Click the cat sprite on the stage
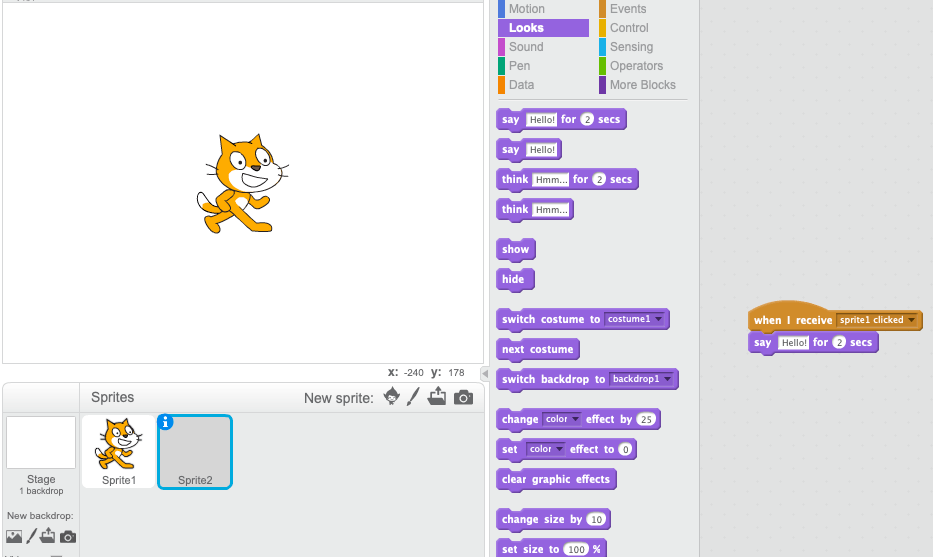 click(242, 184)
